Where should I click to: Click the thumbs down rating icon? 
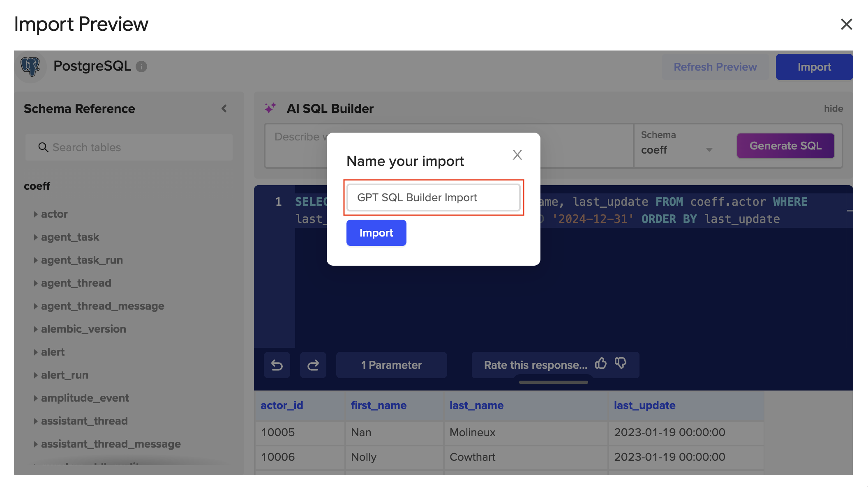(x=621, y=364)
